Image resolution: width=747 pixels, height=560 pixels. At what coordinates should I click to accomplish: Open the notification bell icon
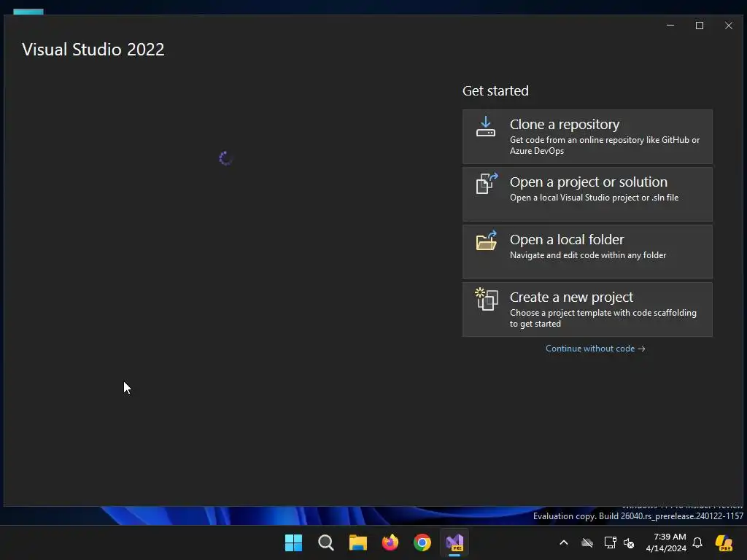697,542
